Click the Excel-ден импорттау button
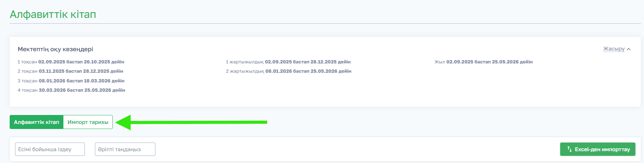Image resolution: width=644 pixels, height=163 pixels. [598, 149]
